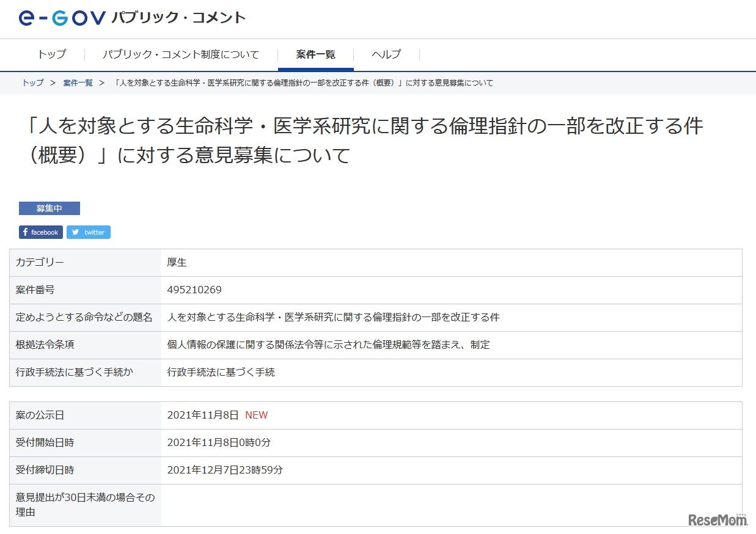Screen dimensions: 756x534
Task: Select the 案件一覧 navigation tab
Action: point(315,54)
